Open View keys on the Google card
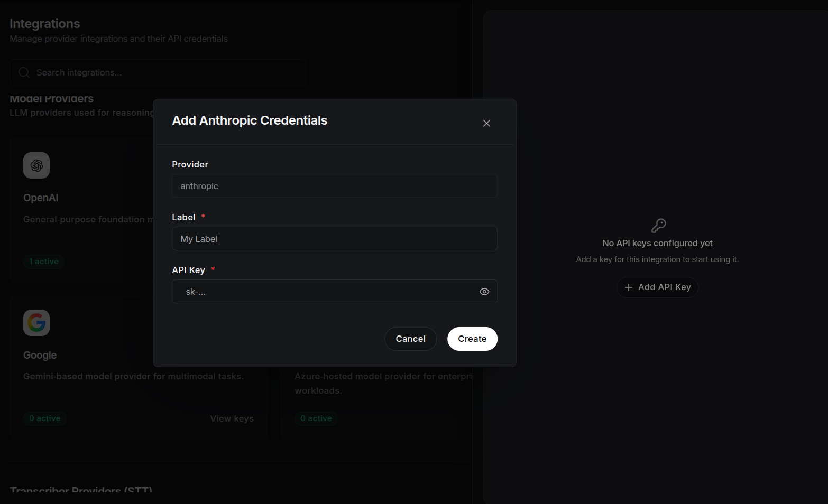This screenshot has width=828, height=504. (232, 418)
